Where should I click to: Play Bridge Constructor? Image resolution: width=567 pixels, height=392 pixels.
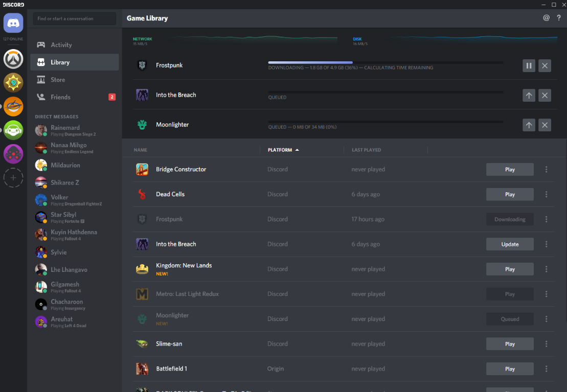click(x=509, y=170)
